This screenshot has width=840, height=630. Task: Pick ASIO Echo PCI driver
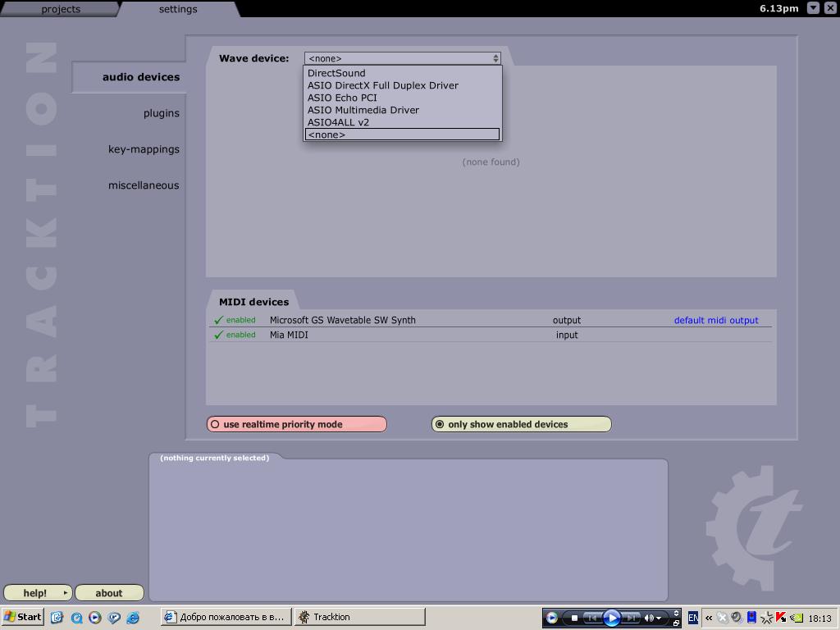tap(402, 98)
